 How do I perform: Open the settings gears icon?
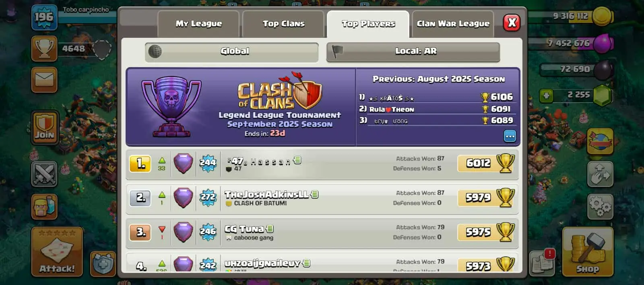(x=600, y=207)
